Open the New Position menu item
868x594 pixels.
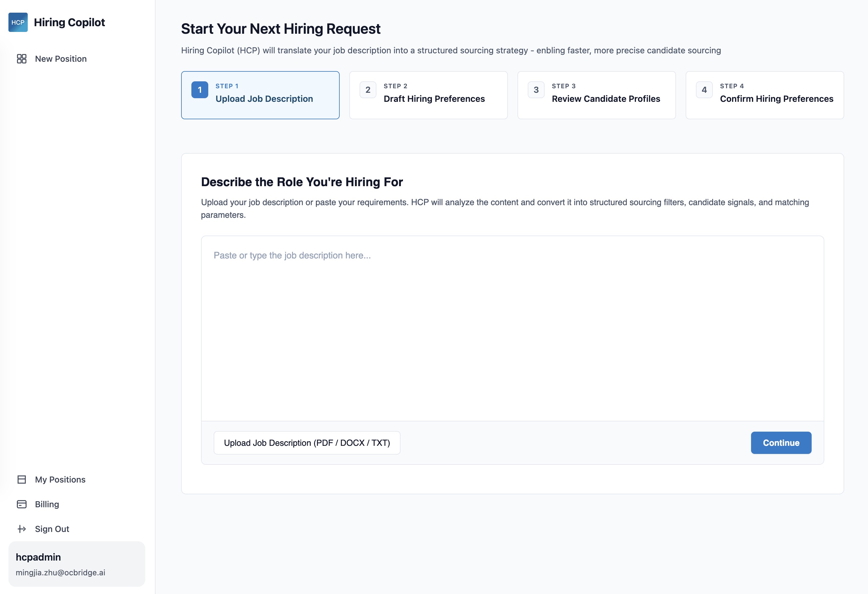pyautogui.click(x=61, y=59)
